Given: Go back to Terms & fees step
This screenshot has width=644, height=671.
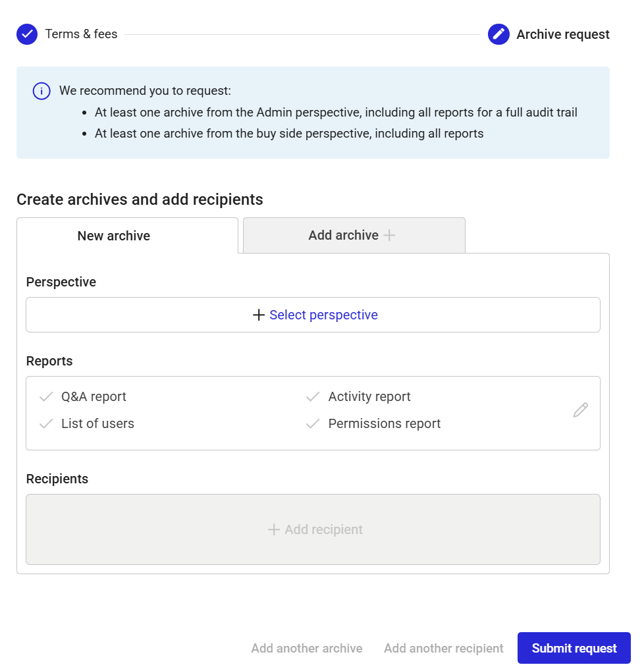Looking at the screenshot, I should [81, 34].
